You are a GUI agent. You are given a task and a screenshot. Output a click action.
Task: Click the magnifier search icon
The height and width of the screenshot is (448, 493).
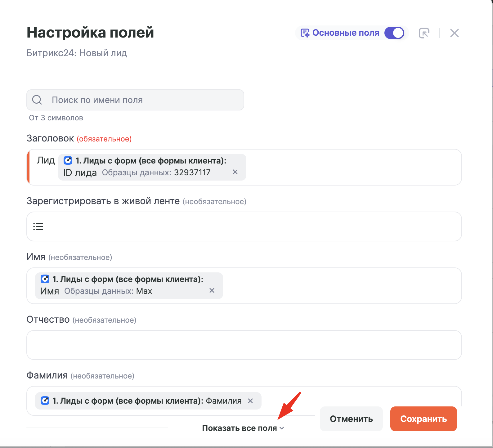(x=37, y=100)
